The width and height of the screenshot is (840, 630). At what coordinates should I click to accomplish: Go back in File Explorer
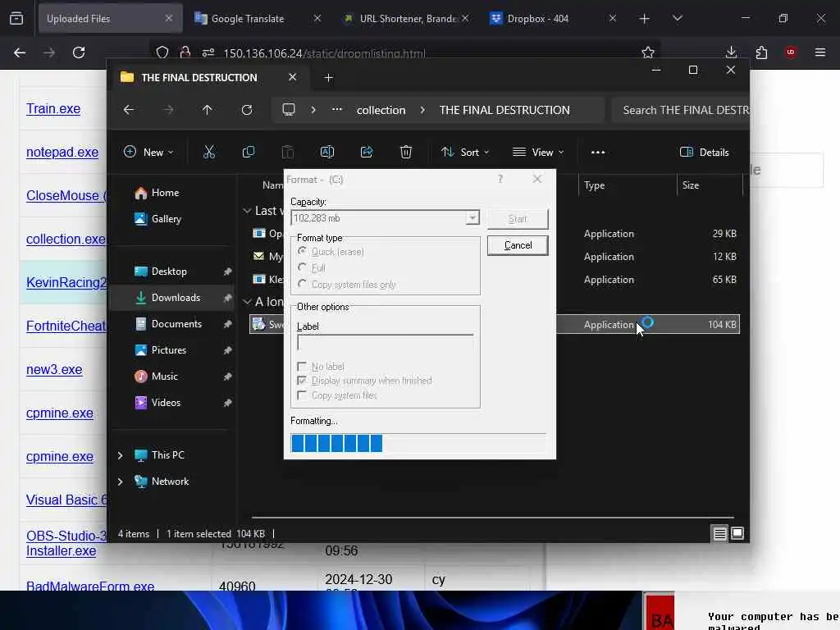click(129, 110)
